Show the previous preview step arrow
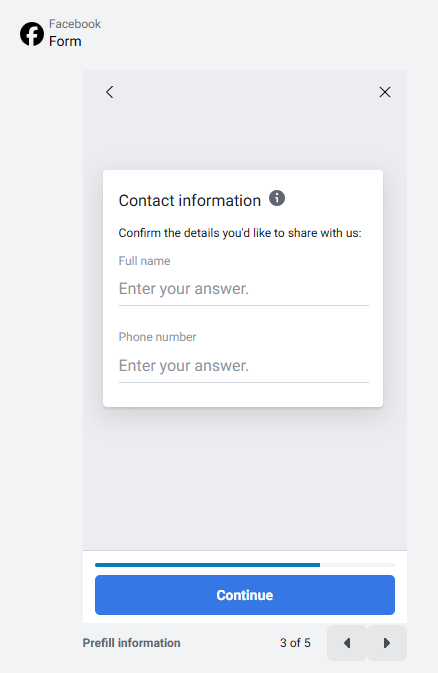The width and height of the screenshot is (438, 673). pos(347,643)
